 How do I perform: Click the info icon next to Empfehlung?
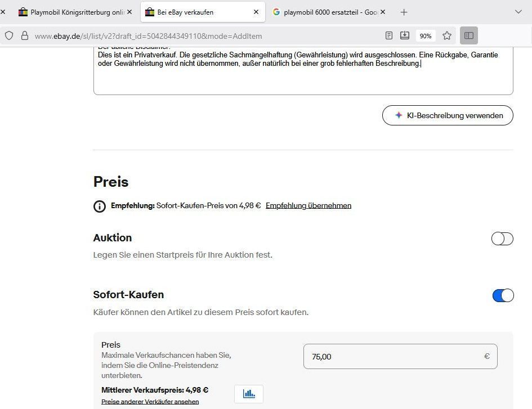pyautogui.click(x=99, y=206)
